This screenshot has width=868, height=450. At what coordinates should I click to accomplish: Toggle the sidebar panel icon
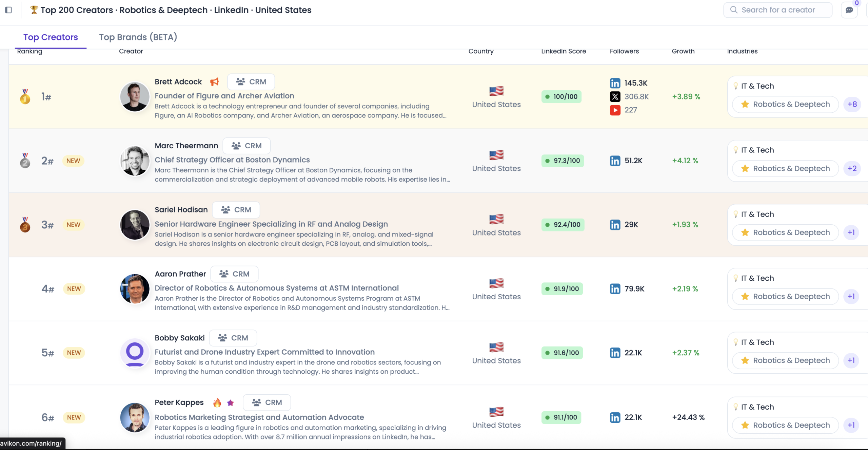click(8, 10)
